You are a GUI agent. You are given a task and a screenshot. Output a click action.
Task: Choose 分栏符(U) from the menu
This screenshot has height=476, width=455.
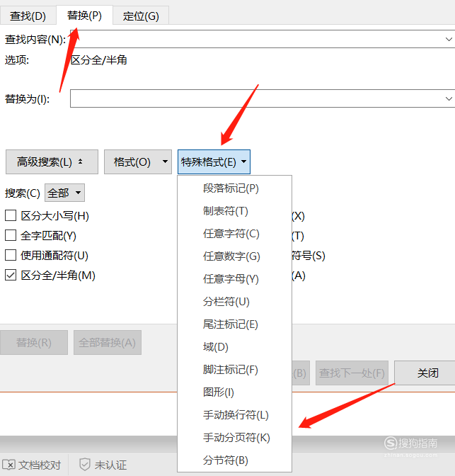click(234, 302)
